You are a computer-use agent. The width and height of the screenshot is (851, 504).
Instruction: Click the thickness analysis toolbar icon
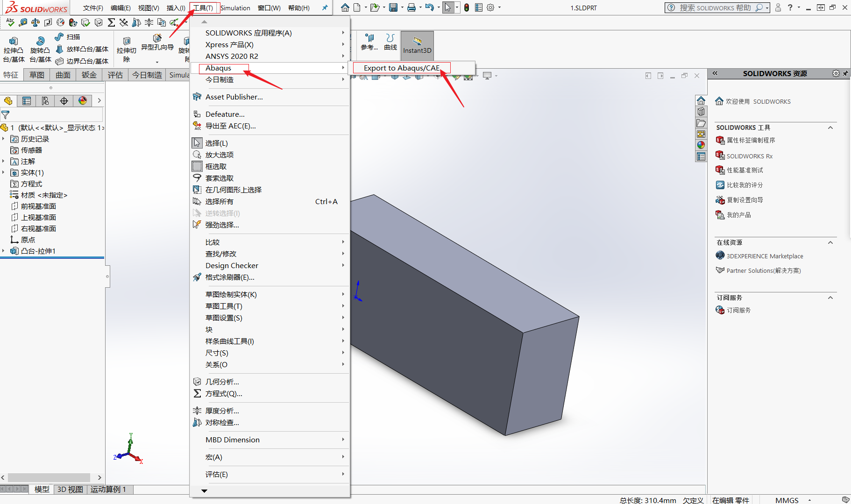click(149, 22)
